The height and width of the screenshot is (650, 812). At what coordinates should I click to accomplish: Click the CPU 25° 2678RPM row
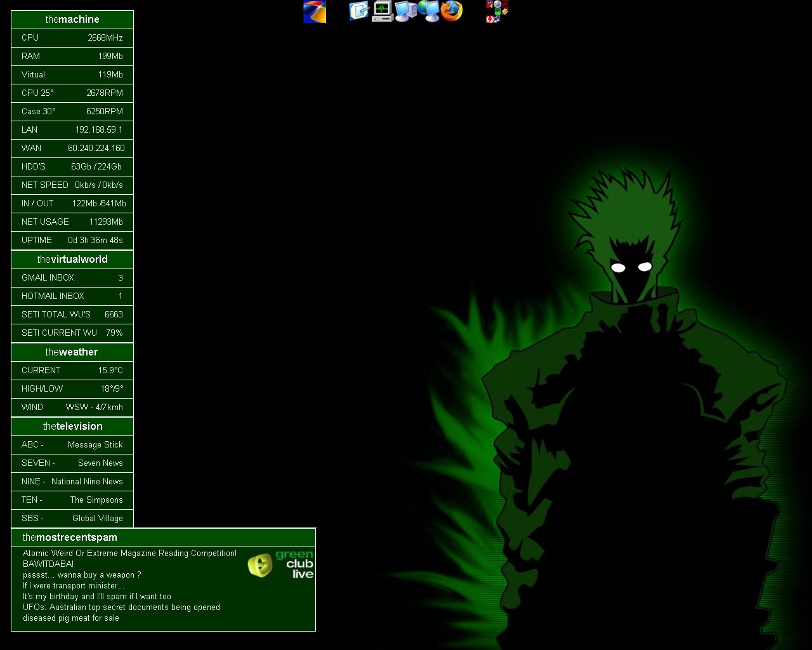72,93
